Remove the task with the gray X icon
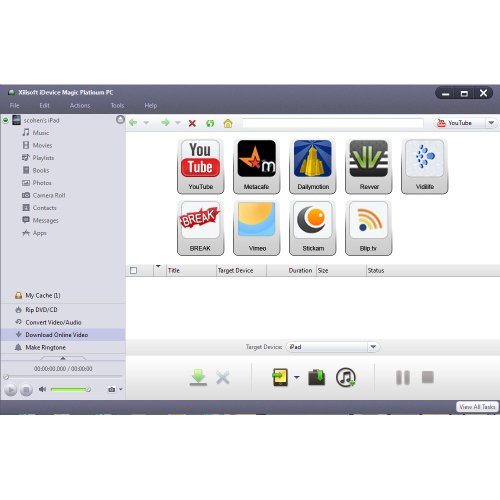Screen dimensions: 500x500 click(x=223, y=378)
